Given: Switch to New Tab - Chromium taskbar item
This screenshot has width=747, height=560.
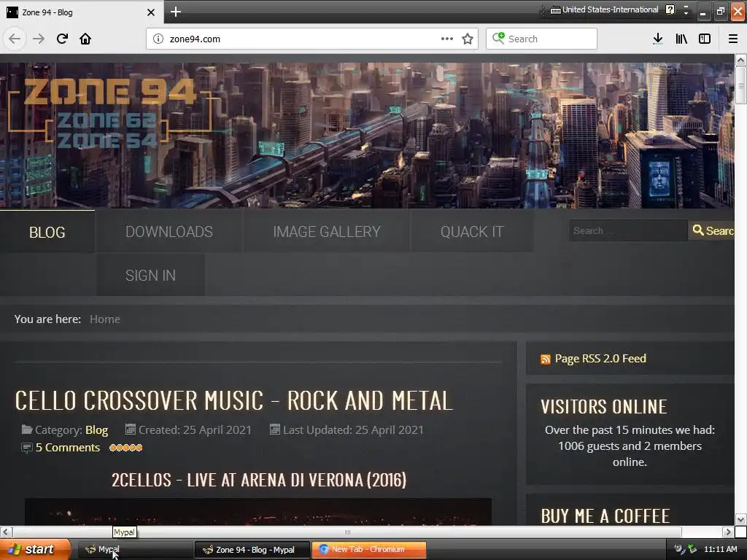Looking at the screenshot, I should 368,550.
